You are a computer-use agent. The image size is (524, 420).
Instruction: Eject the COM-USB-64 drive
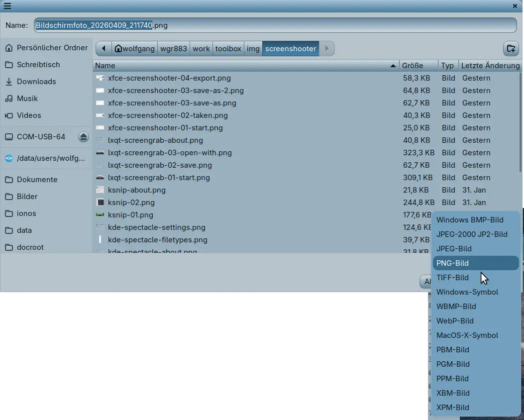(x=84, y=137)
